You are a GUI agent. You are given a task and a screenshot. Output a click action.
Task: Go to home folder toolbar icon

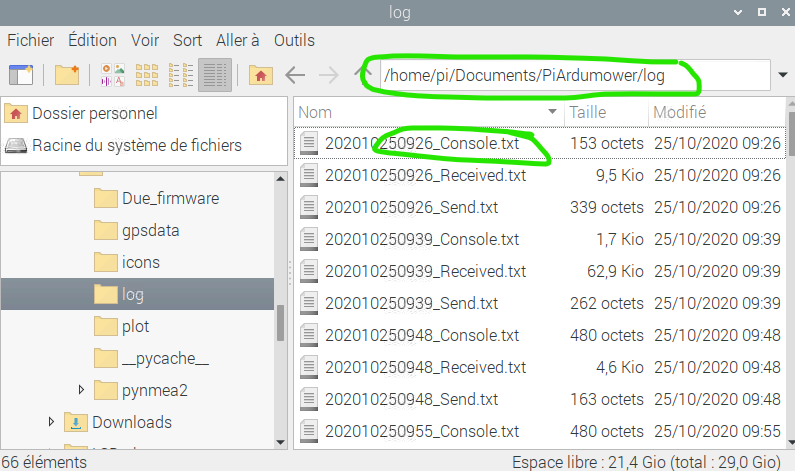(261, 75)
